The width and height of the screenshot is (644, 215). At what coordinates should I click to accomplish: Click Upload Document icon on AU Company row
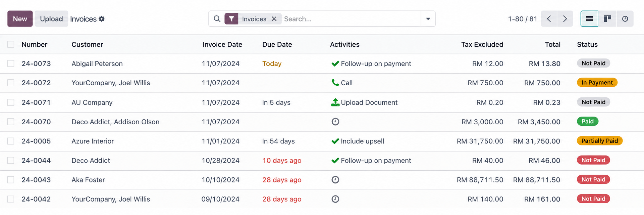click(335, 102)
